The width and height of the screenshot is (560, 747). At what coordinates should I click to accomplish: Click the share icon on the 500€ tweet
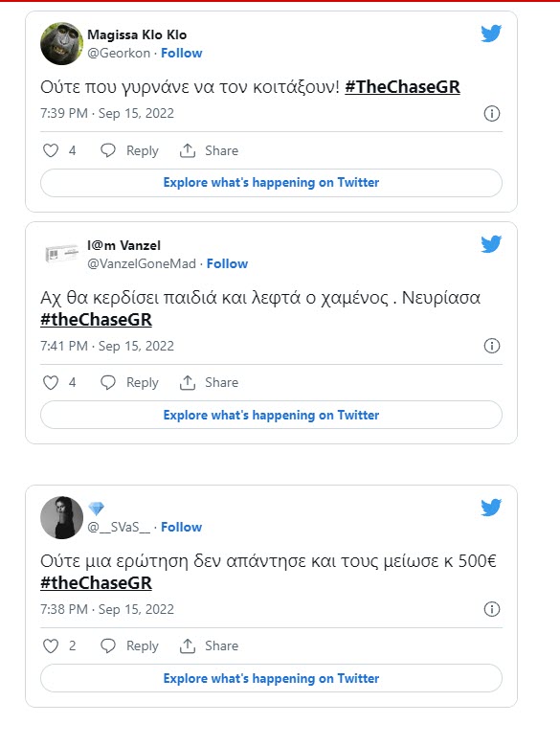(x=188, y=646)
